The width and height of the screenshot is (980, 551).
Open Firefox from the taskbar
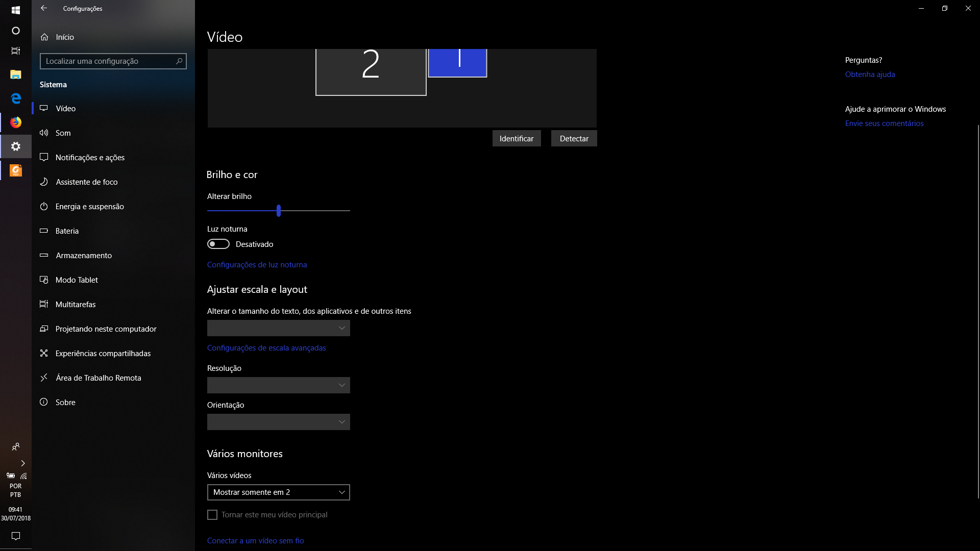[x=16, y=122]
